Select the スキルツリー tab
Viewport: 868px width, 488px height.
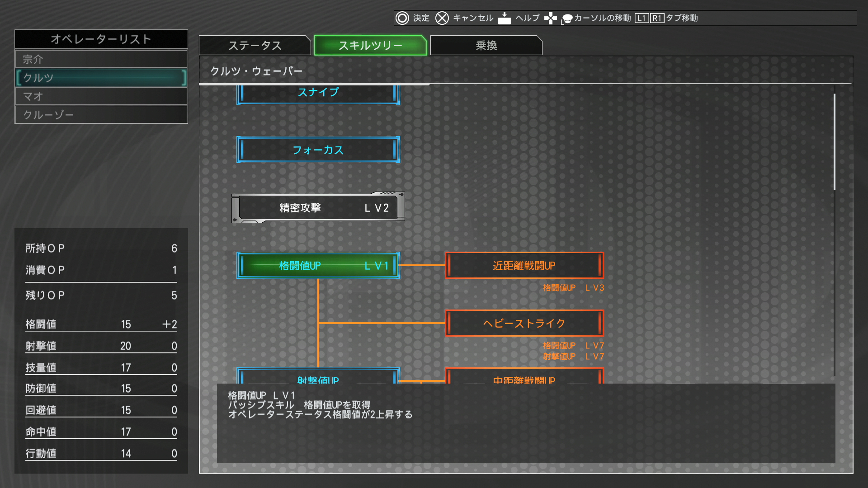coord(370,46)
